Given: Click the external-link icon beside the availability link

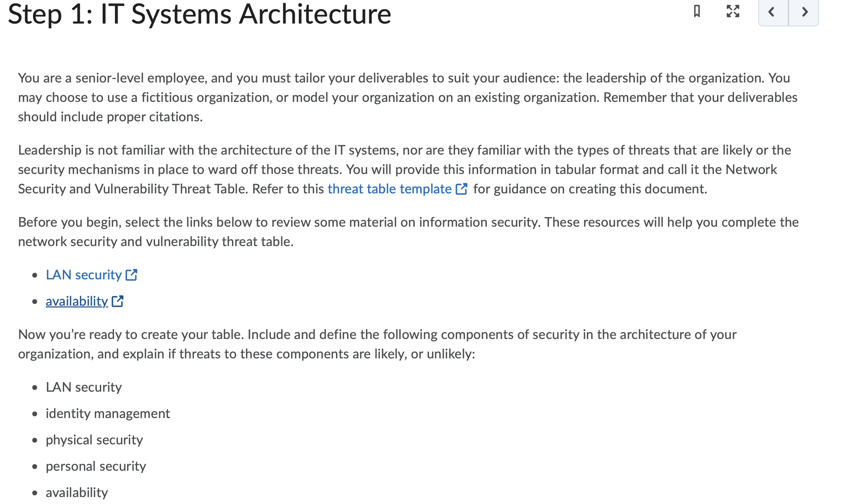Looking at the screenshot, I should [118, 301].
